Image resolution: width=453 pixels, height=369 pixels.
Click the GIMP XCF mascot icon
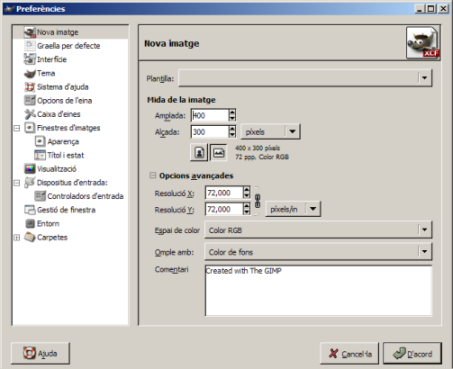pos(423,43)
